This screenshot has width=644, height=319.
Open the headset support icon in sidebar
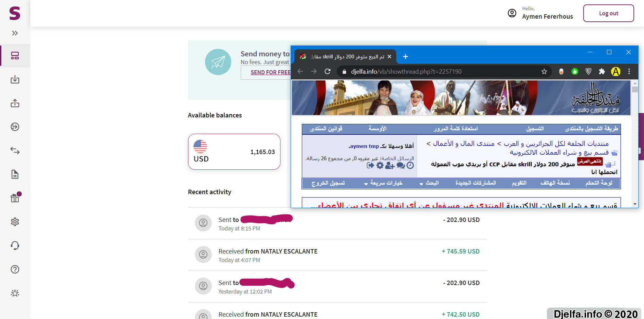(x=15, y=246)
